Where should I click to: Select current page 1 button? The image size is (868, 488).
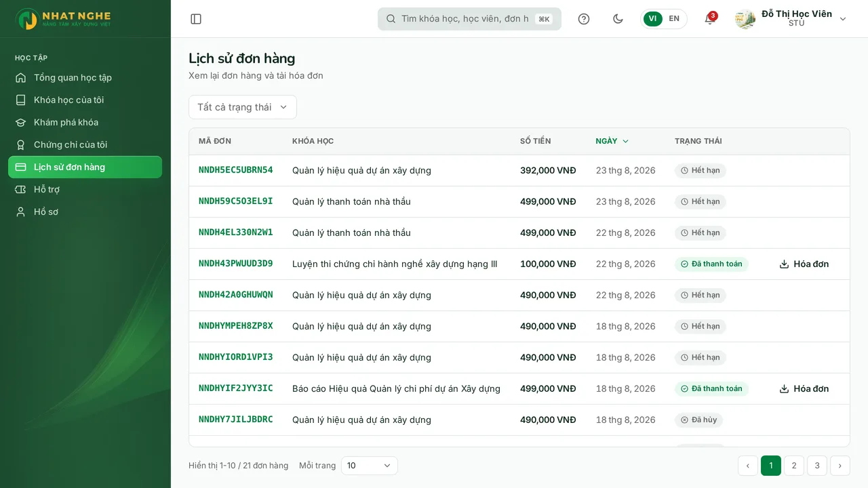771,466
